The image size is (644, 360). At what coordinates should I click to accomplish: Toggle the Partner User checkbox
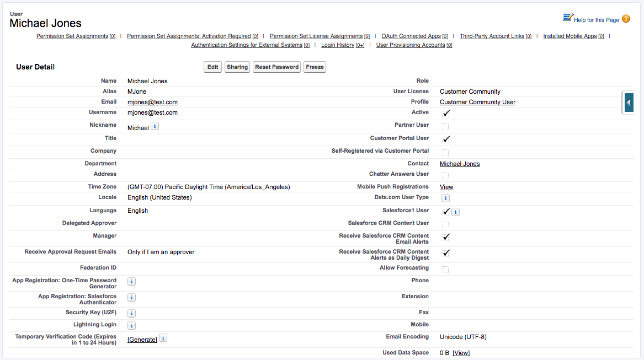pos(445,126)
